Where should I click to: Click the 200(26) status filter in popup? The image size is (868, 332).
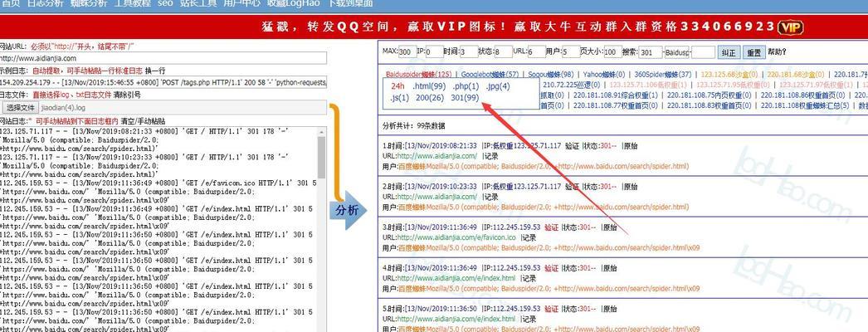(430, 98)
